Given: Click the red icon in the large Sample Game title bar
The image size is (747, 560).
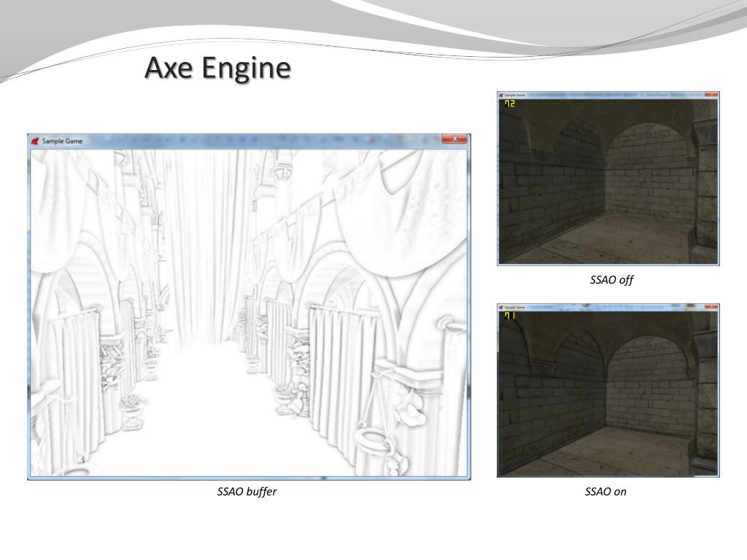Looking at the screenshot, I should (x=34, y=141).
